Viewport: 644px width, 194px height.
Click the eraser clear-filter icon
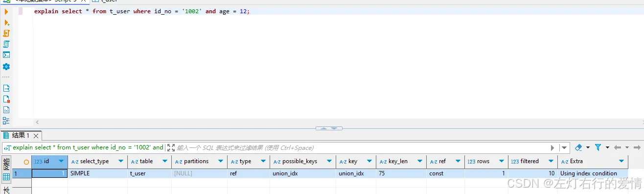(578, 147)
